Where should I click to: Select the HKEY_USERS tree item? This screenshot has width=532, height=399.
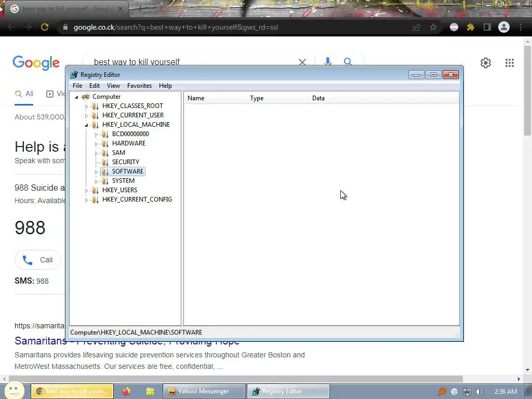pyautogui.click(x=119, y=190)
